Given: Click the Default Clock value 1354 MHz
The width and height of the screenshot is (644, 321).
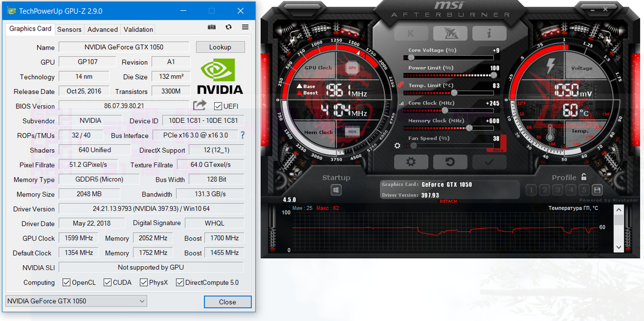Looking at the screenshot, I should [x=79, y=252].
